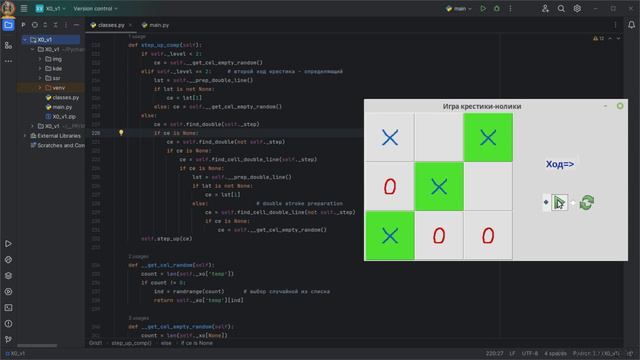Open more run actions menu
The height and width of the screenshot is (360, 640).
[x=510, y=9]
